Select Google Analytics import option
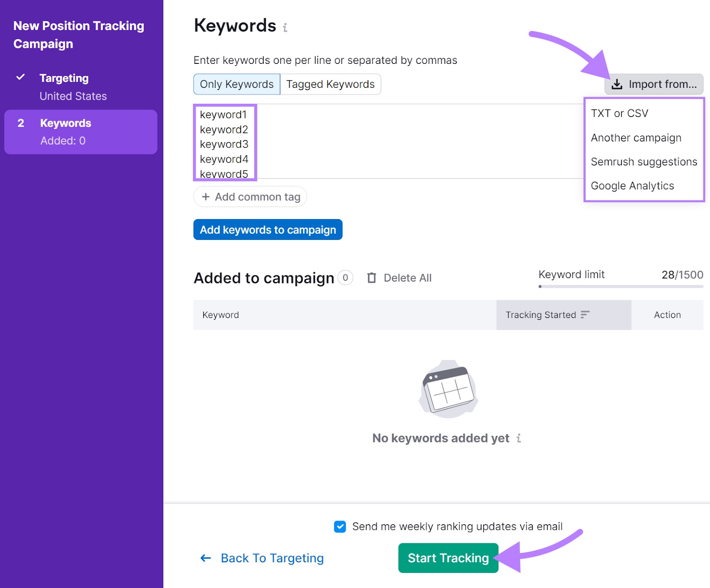The image size is (710, 588). tap(632, 186)
